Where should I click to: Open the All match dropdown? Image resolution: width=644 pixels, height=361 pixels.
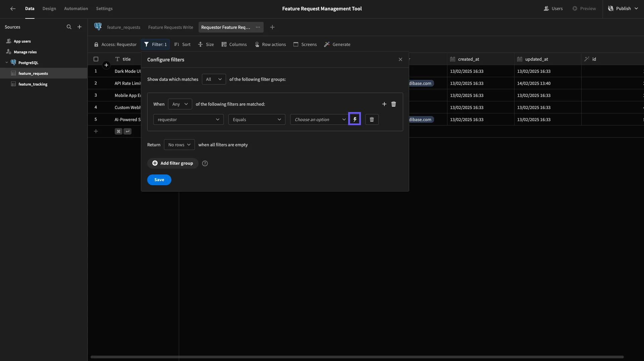[x=214, y=79]
